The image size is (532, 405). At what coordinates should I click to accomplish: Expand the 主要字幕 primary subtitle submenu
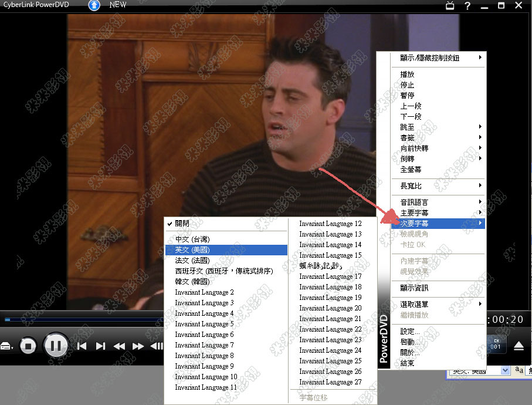[x=438, y=213]
